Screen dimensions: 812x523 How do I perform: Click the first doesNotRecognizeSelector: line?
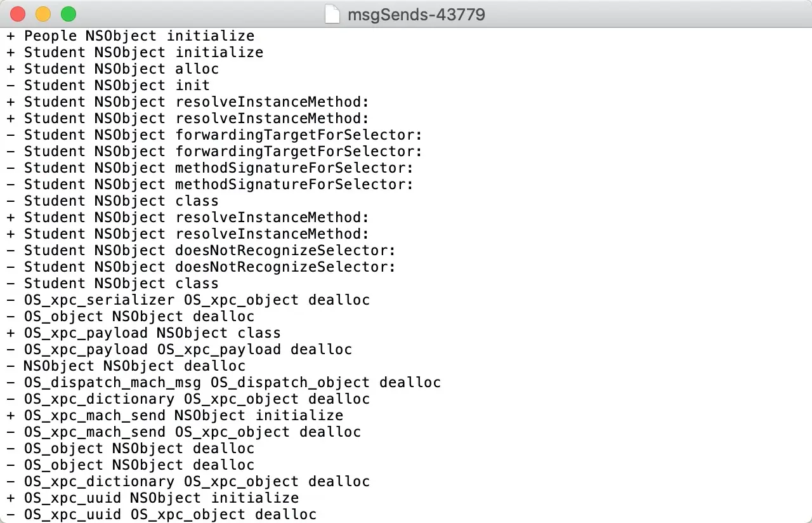pyautogui.click(x=201, y=251)
